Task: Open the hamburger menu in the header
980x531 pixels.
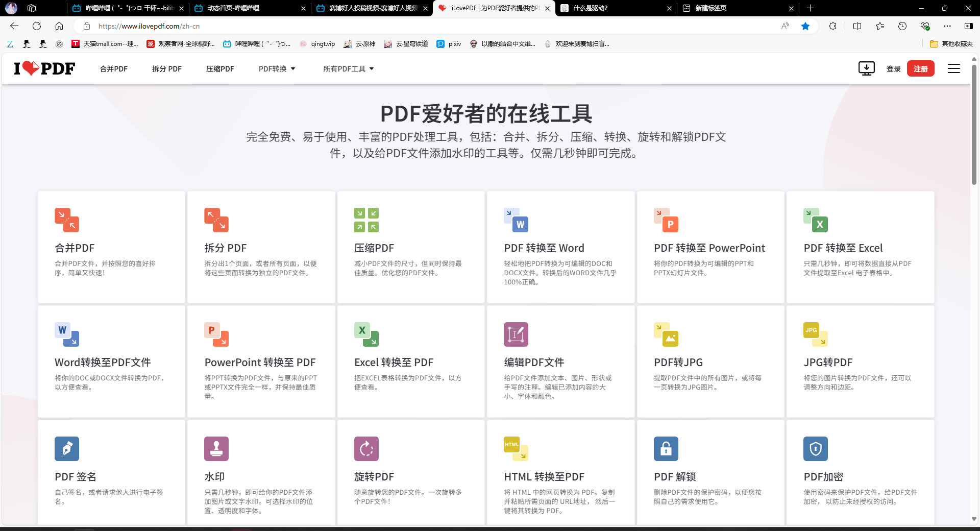Action: 953,68
